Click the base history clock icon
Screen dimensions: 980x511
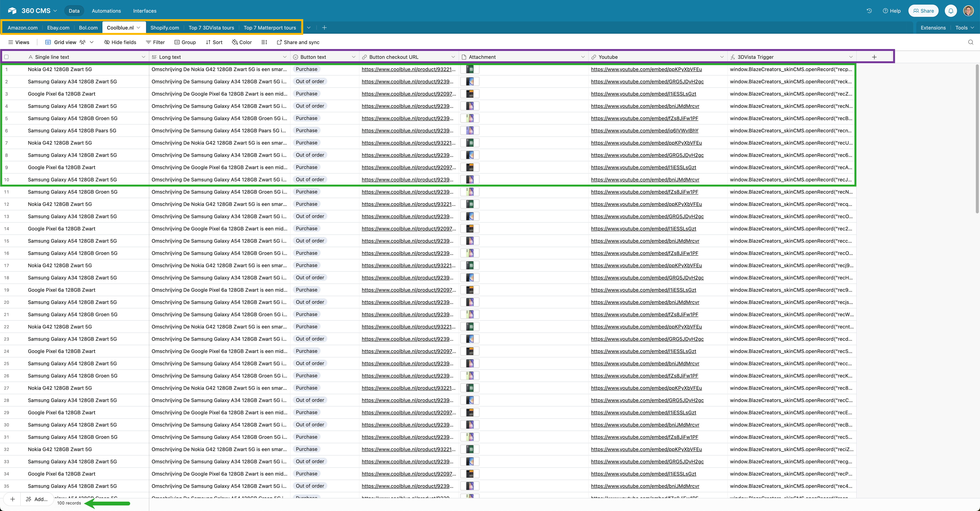click(869, 11)
